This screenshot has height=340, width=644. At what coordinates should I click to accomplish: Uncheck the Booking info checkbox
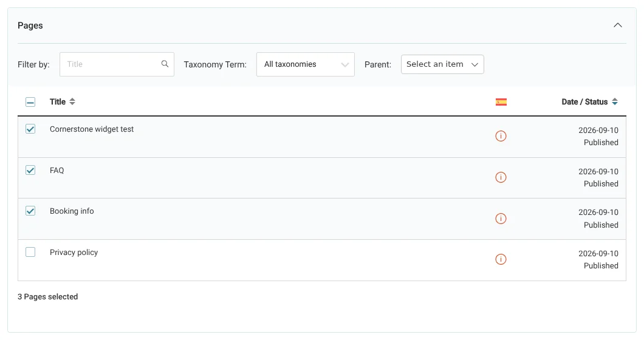30,211
